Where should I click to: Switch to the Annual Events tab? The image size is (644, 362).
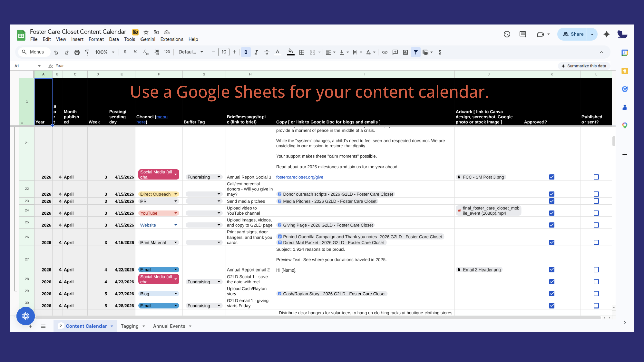169,326
